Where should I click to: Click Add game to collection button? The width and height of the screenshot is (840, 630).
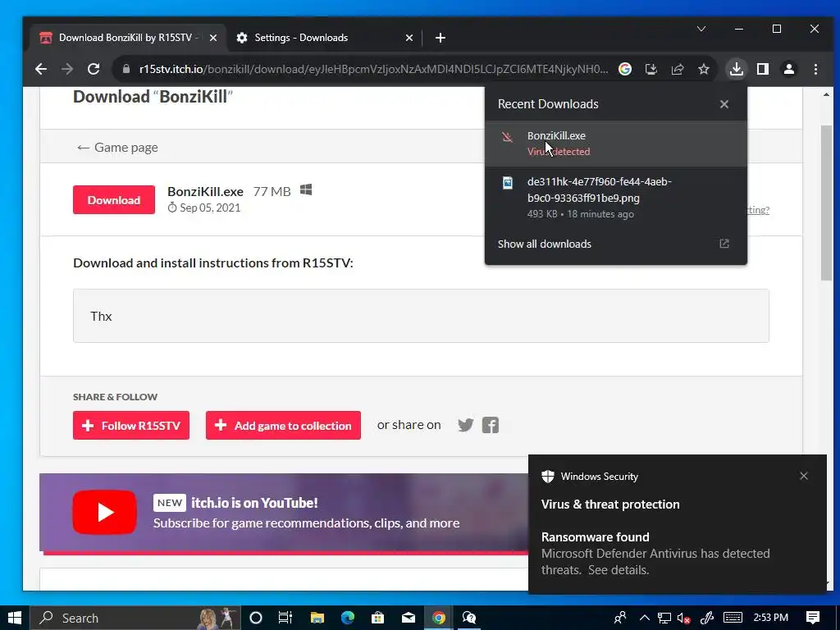(x=283, y=426)
